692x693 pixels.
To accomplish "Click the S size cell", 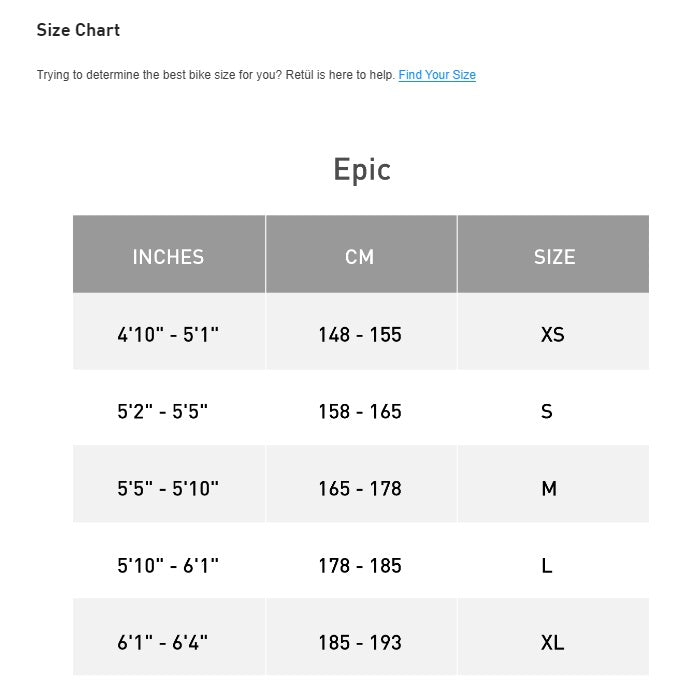I will [547, 412].
